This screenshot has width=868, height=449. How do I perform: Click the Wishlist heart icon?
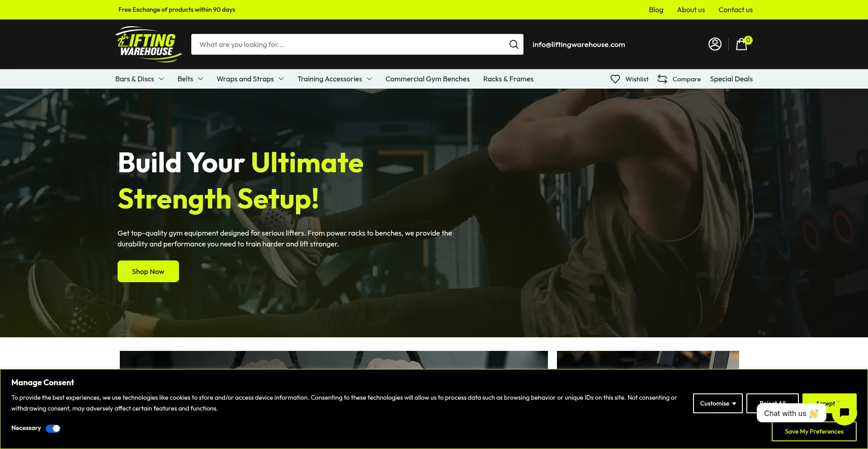click(615, 79)
